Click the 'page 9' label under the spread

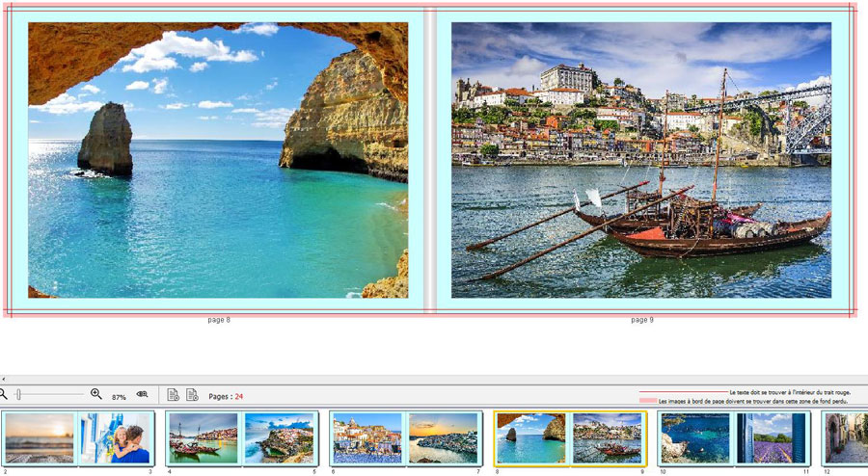point(642,320)
